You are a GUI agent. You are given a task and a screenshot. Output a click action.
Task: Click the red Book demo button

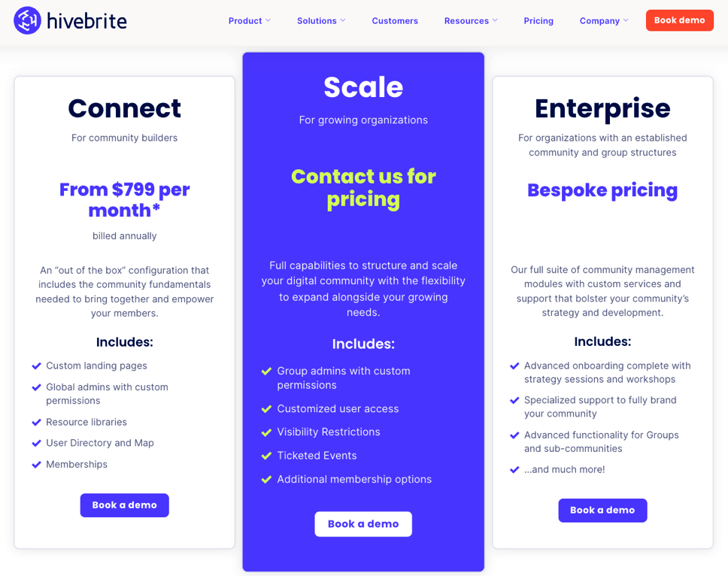point(679,20)
